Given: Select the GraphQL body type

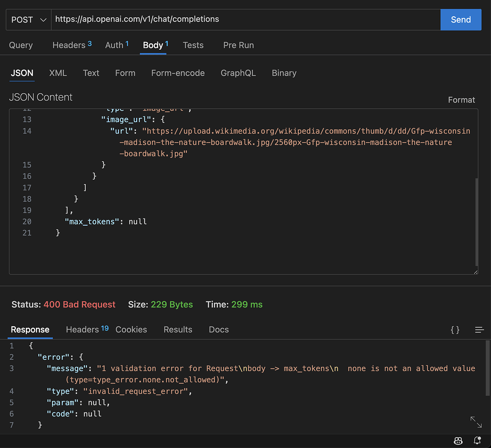Looking at the screenshot, I should point(238,73).
